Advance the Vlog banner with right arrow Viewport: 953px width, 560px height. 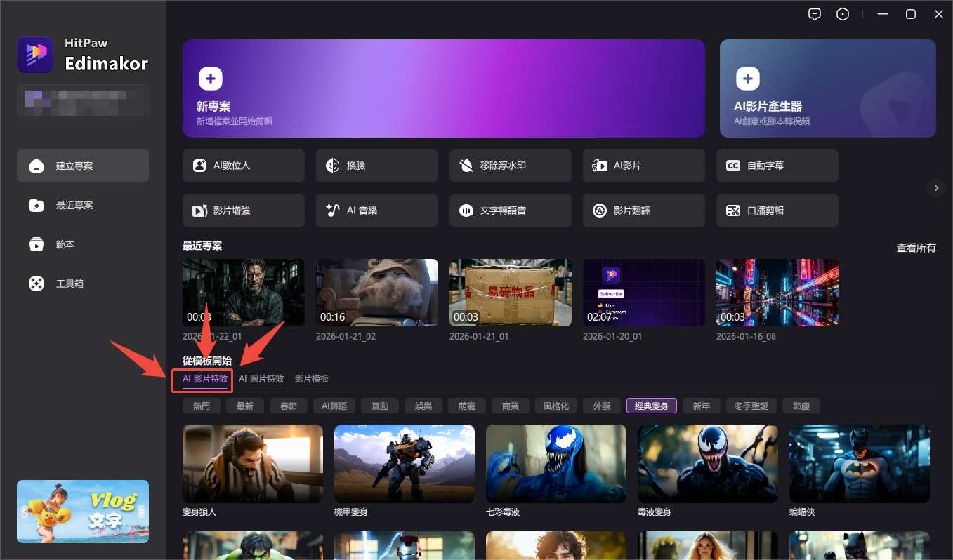tap(141, 511)
